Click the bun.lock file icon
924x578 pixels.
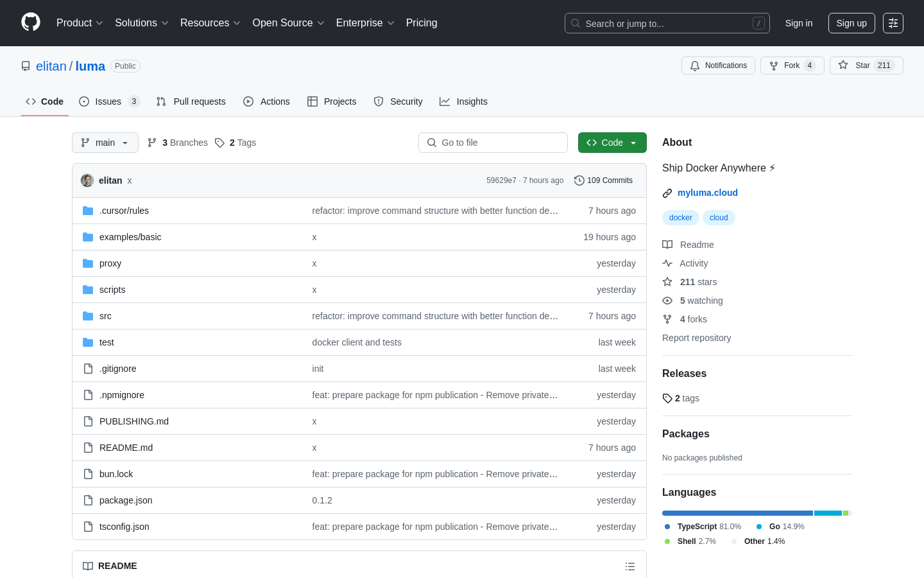tap(88, 474)
